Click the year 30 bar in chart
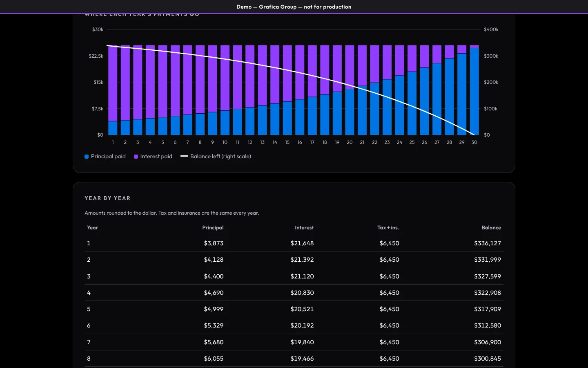588x368 pixels. (474, 90)
